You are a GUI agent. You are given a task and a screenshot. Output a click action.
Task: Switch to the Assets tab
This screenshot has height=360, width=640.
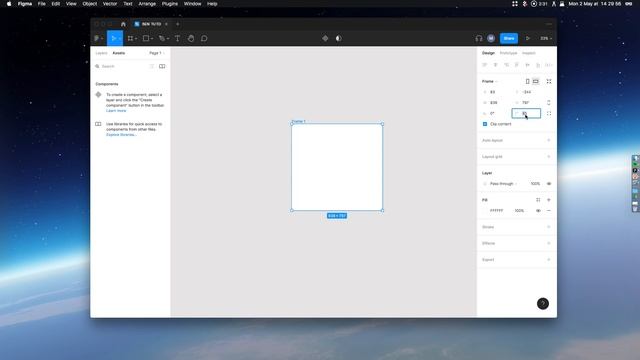pos(119,53)
